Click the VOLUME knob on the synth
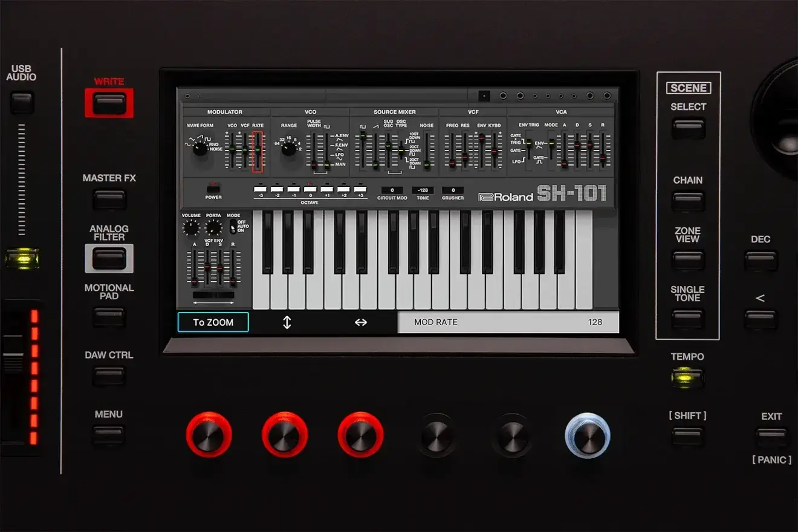798x532 pixels. click(191, 227)
